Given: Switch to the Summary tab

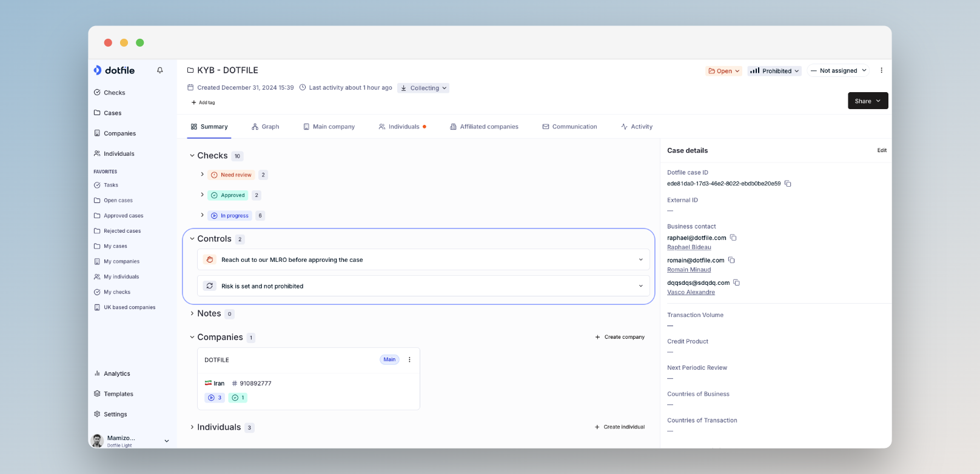Looking at the screenshot, I should tap(209, 127).
